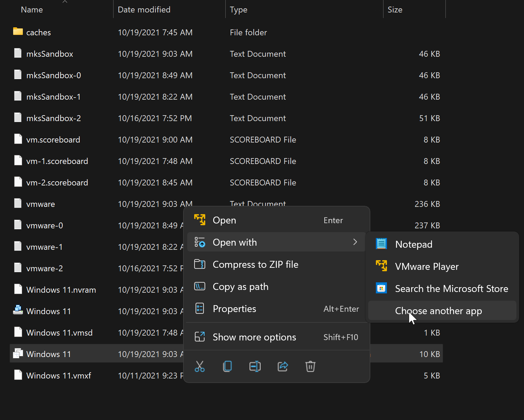Open the file with Notepad
Image resolution: width=524 pixels, height=420 pixels.
(x=442, y=244)
